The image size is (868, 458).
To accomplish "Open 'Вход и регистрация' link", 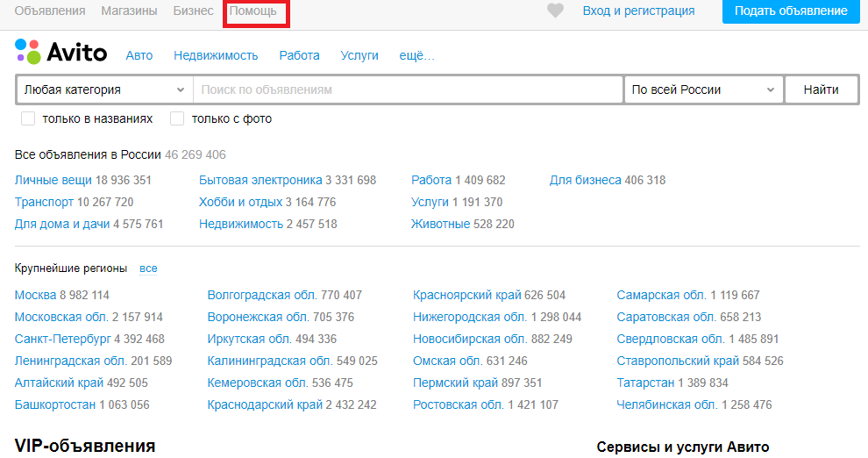I will pos(638,11).
